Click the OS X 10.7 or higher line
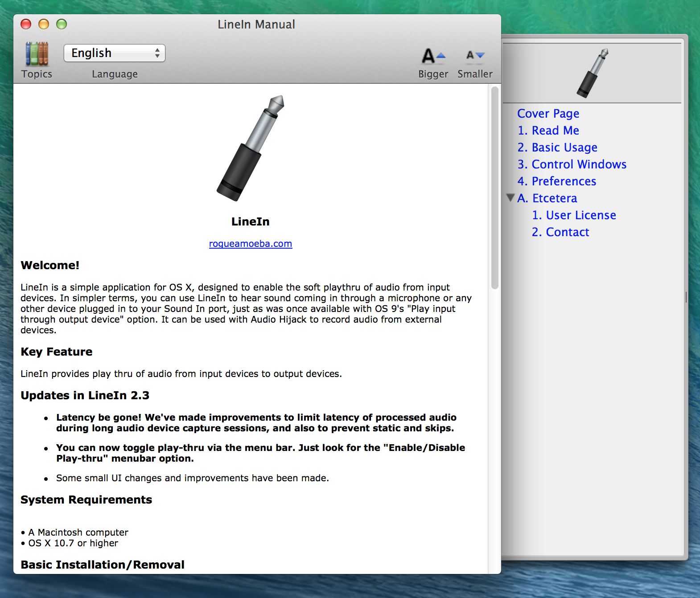700x598 pixels. pos(70,543)
